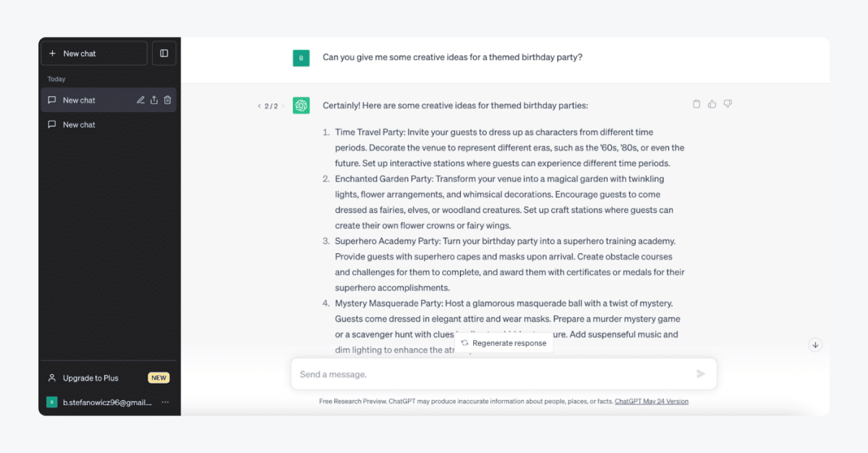The image size is (868, 453).
Task: Collapse the sidebar using the panel icon
Action: (x=163, y=53)
